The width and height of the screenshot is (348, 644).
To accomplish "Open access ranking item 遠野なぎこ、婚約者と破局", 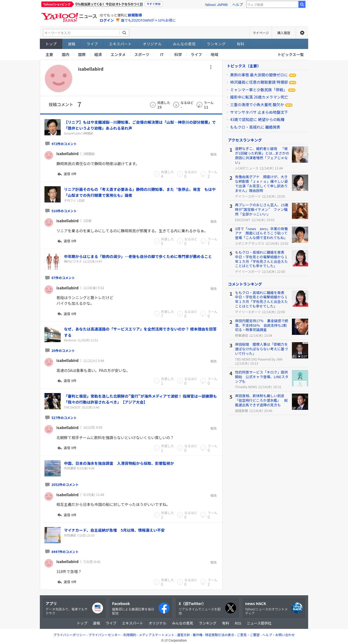I will [262, 155].
